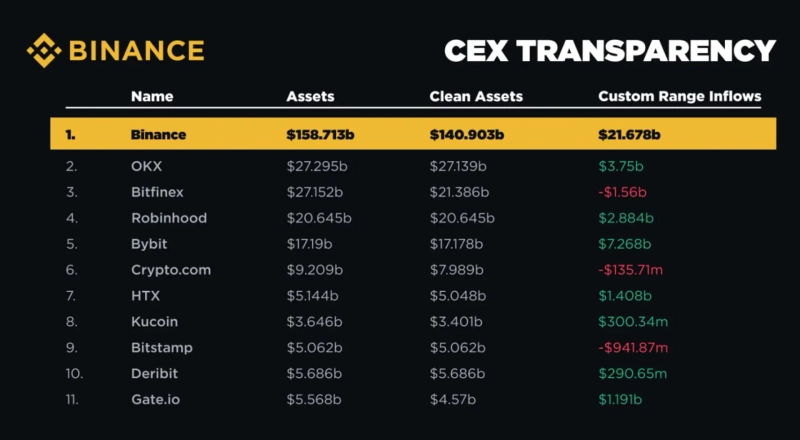The height and width of the screenshot is (440, 800).
Task: Click the Clean Assets column header
Action: point(476,97)
